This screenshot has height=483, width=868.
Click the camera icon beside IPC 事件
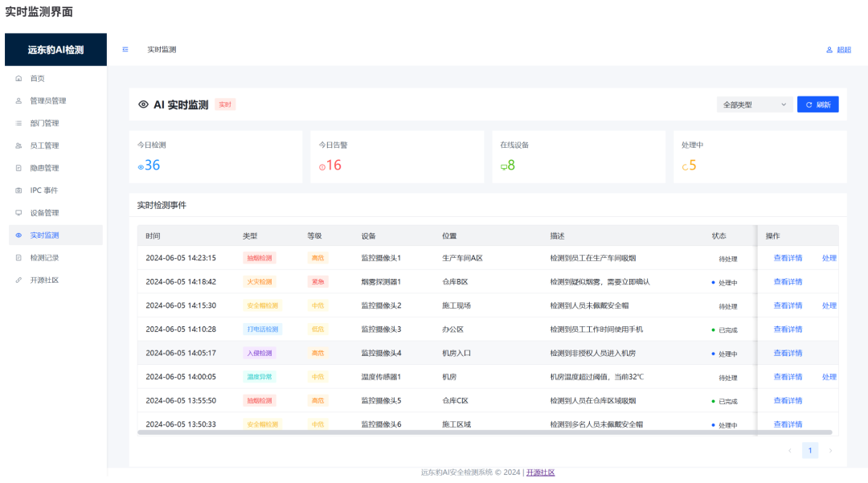click(x=18, y=190)
